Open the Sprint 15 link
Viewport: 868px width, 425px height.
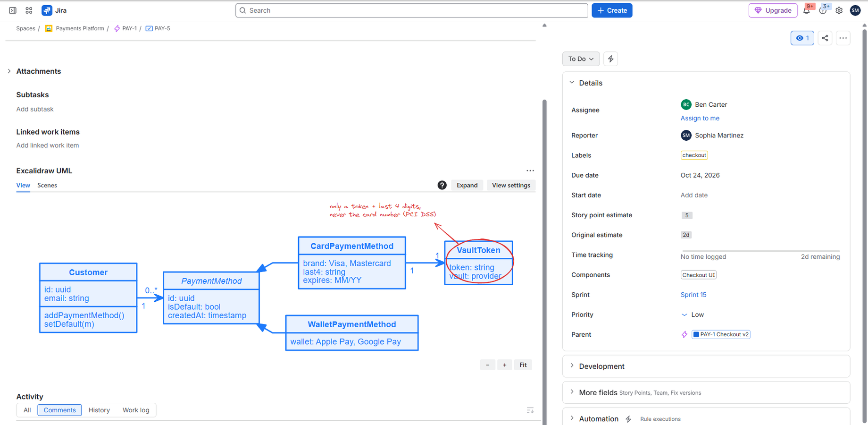click(x=693, y=295)
